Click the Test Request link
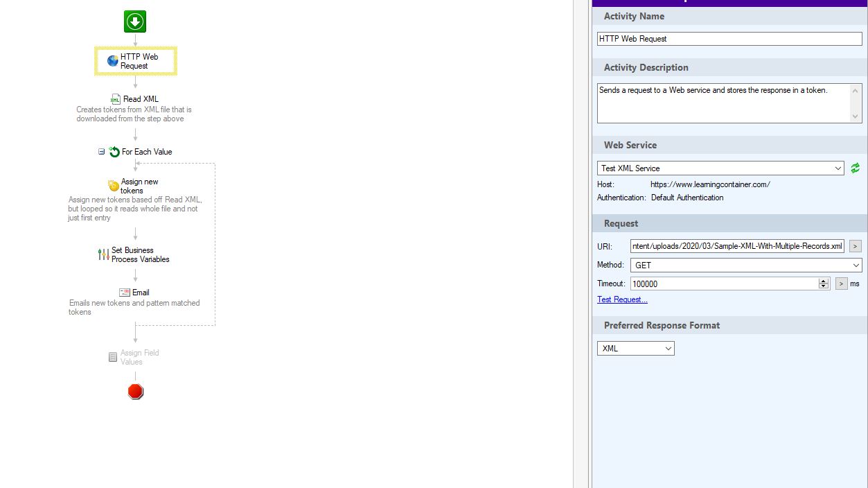This screenshot has height=488, width=868. 622,299
